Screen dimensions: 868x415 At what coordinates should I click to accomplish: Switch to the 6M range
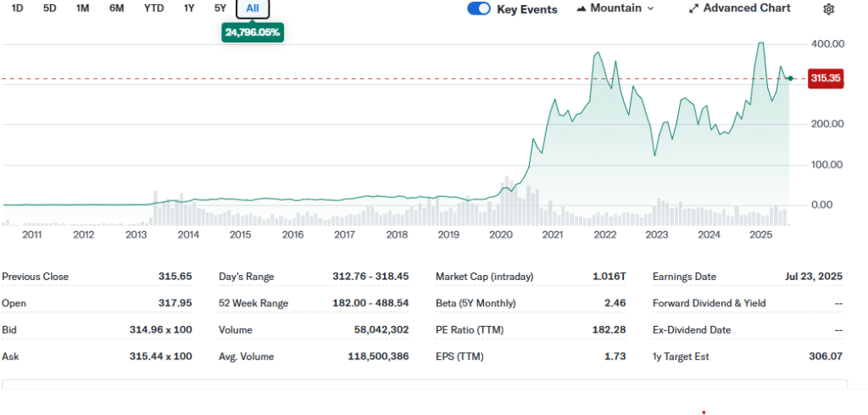click(117, 8)
